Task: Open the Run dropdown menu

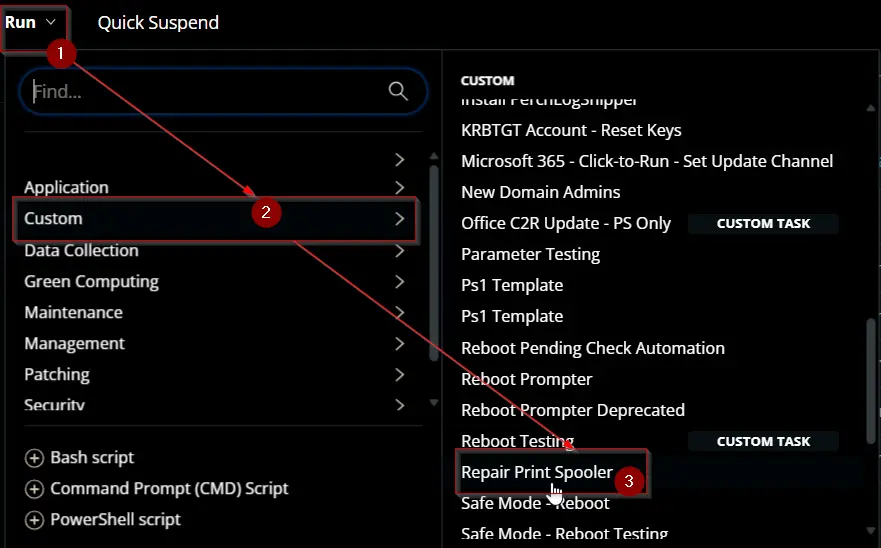Action: coord(31,22)
